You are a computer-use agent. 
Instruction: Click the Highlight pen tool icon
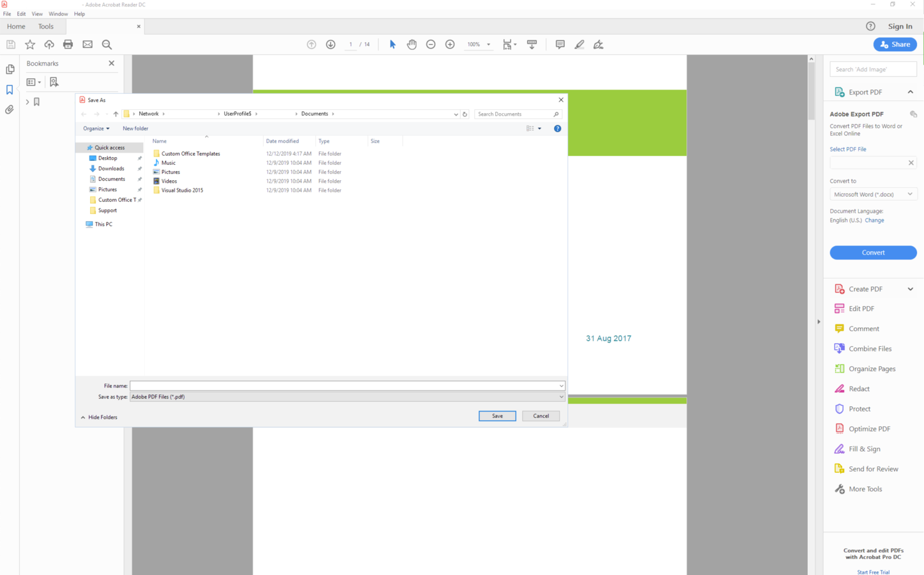pos(579,44)
